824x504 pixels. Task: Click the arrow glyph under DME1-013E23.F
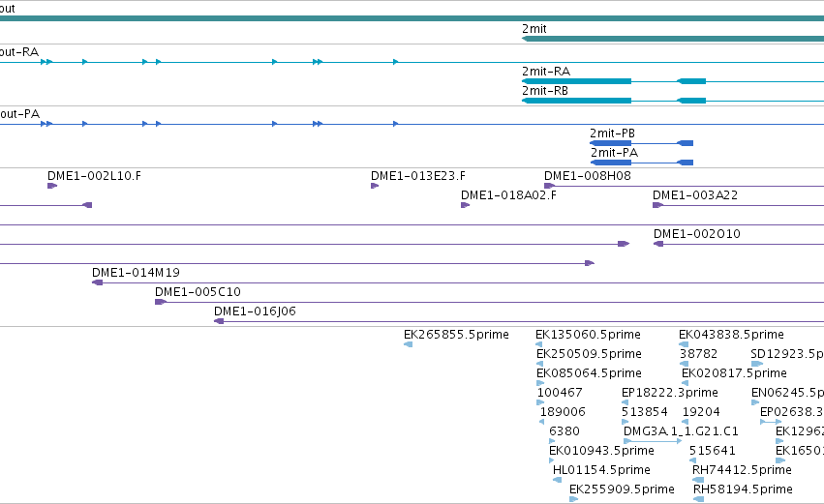(x=375, y=186)
